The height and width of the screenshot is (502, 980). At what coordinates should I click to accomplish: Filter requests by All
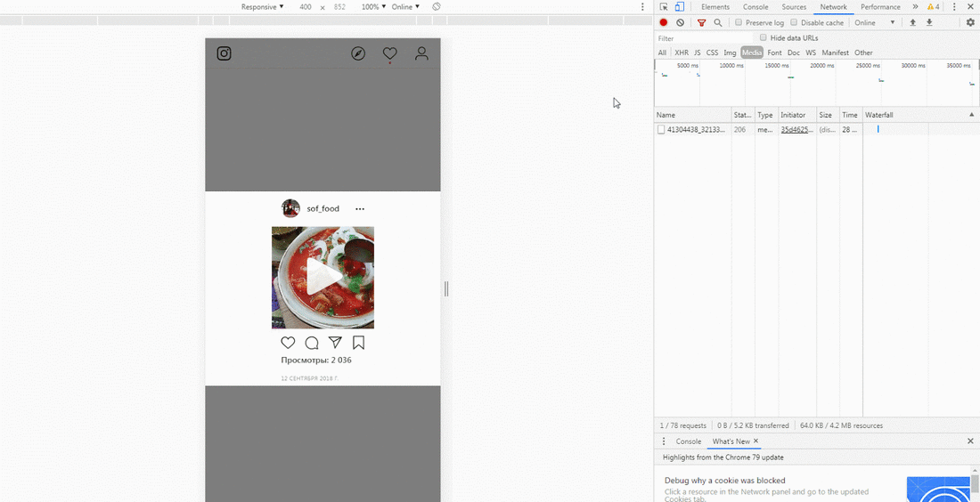(662, 53)
